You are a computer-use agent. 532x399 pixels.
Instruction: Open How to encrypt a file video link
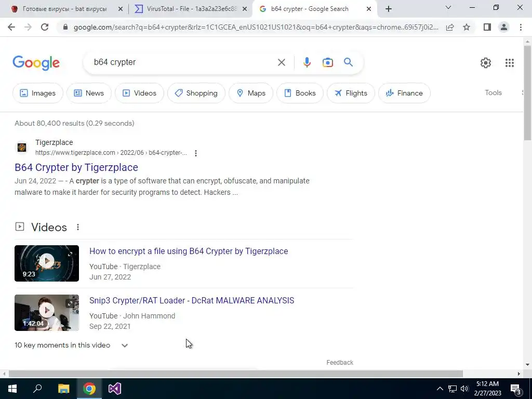point(189,251)
